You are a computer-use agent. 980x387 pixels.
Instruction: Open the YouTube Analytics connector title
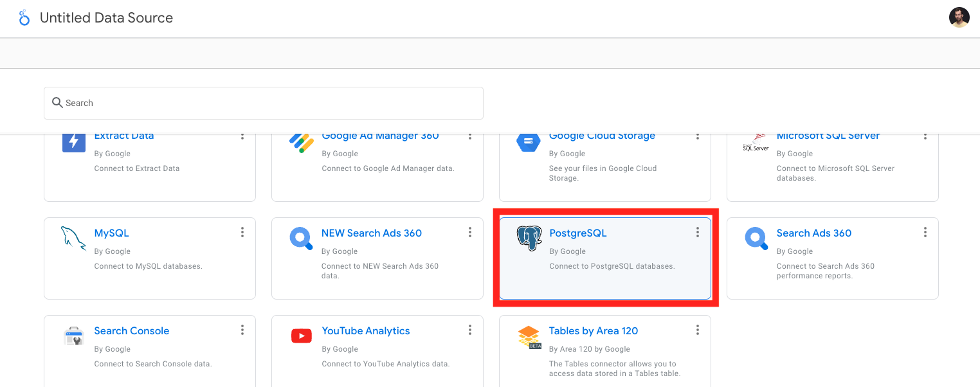click(x=365, y=331)
